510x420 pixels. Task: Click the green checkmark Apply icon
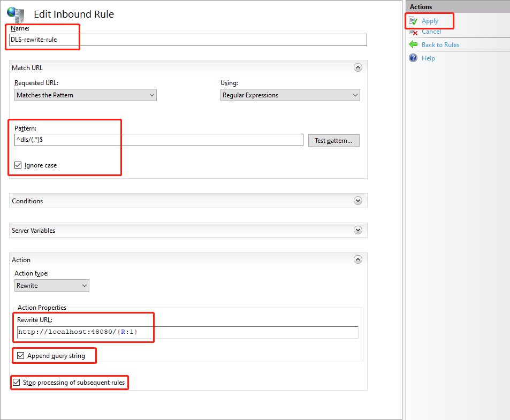point(413,21)
